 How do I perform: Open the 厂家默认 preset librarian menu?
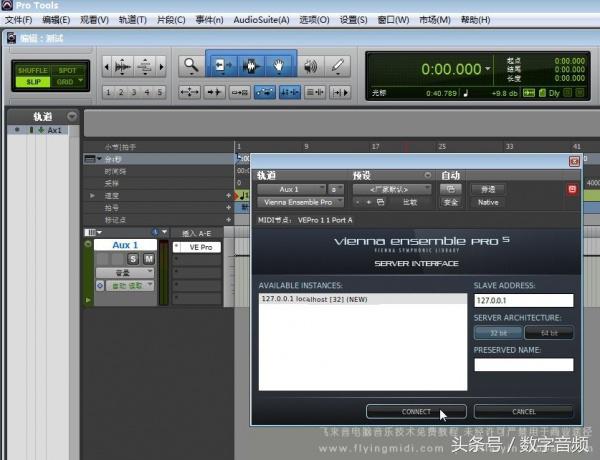click(x=392, y=189)
